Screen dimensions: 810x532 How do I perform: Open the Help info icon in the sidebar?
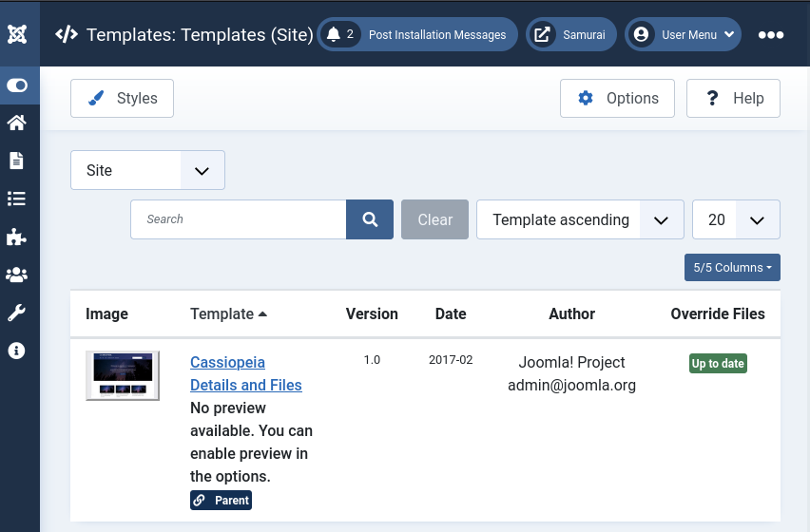tap(17, 351)
